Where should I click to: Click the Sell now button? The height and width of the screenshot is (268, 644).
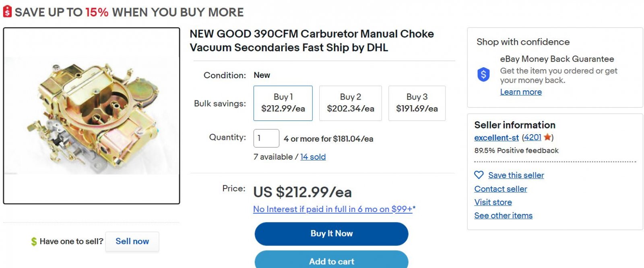[x=132, y=241]
